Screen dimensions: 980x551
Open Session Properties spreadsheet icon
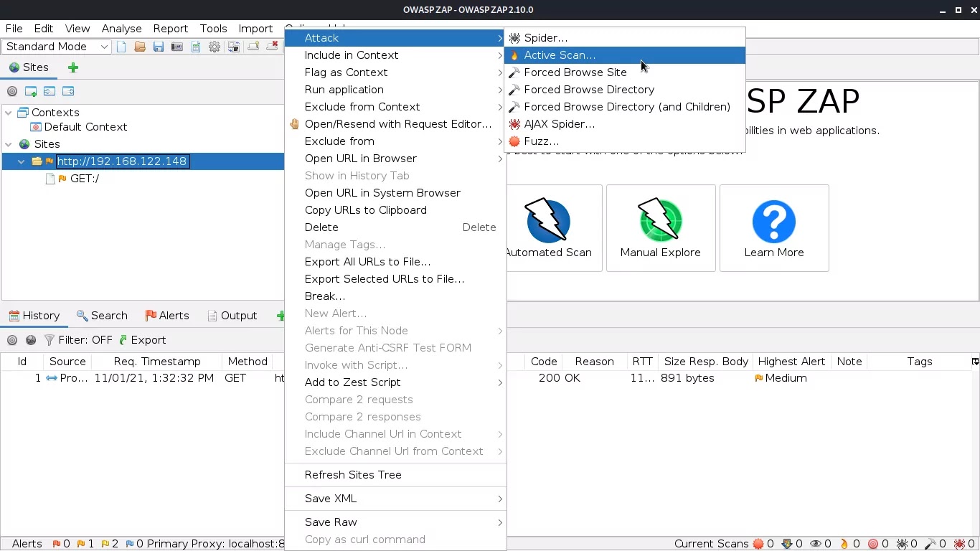pos(196,47)
